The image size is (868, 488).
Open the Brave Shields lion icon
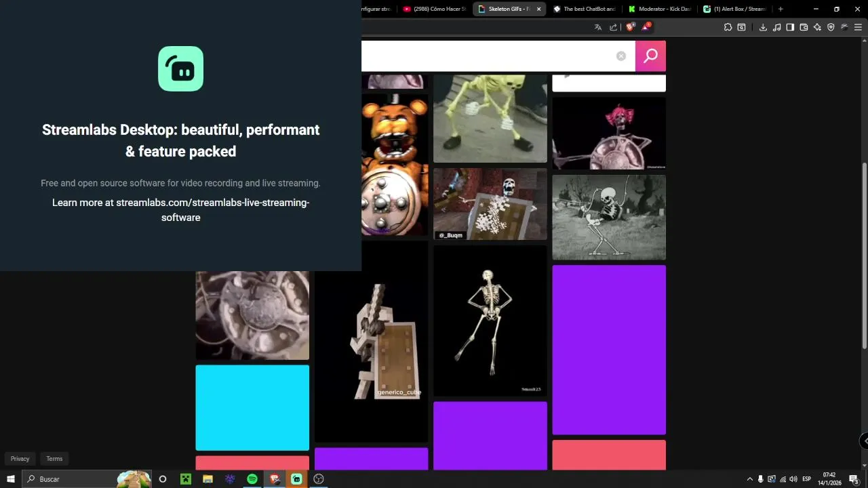[630, 27]
